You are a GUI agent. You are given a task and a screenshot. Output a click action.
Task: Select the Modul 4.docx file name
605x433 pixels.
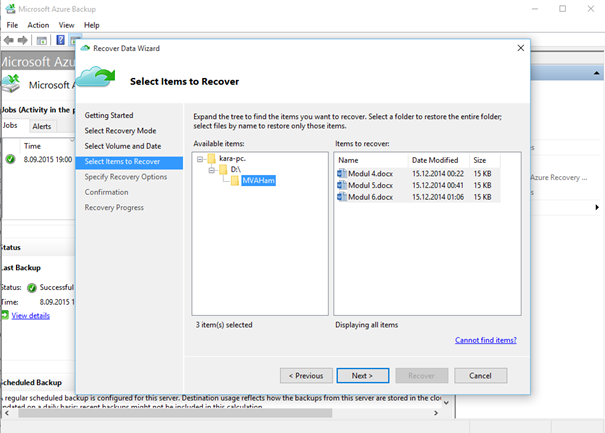coord(370,174)
